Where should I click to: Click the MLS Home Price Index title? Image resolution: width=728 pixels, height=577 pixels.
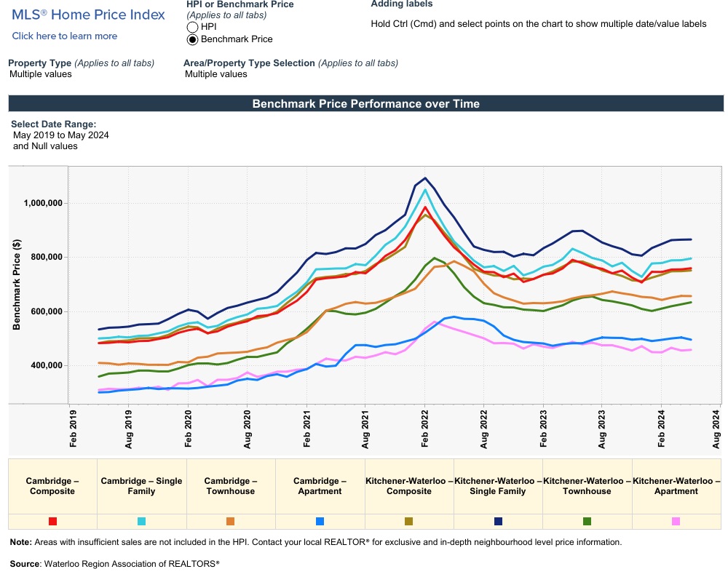pos(88,15)
